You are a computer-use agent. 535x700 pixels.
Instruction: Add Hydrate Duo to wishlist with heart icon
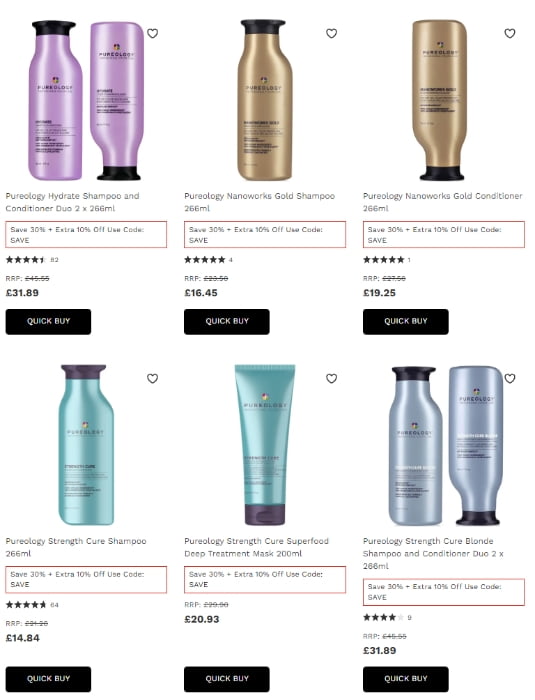[x=153, y=33]
